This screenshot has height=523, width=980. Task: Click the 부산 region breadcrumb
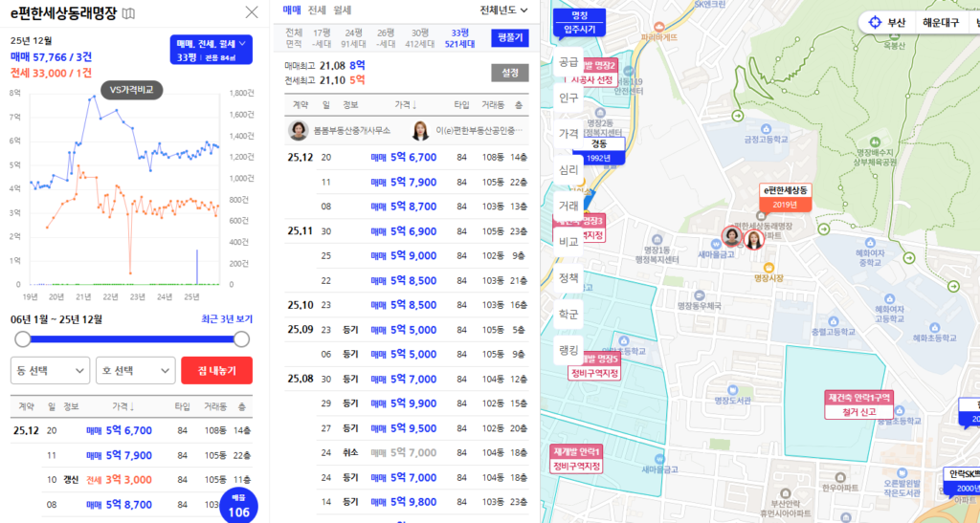coord(896,23)
